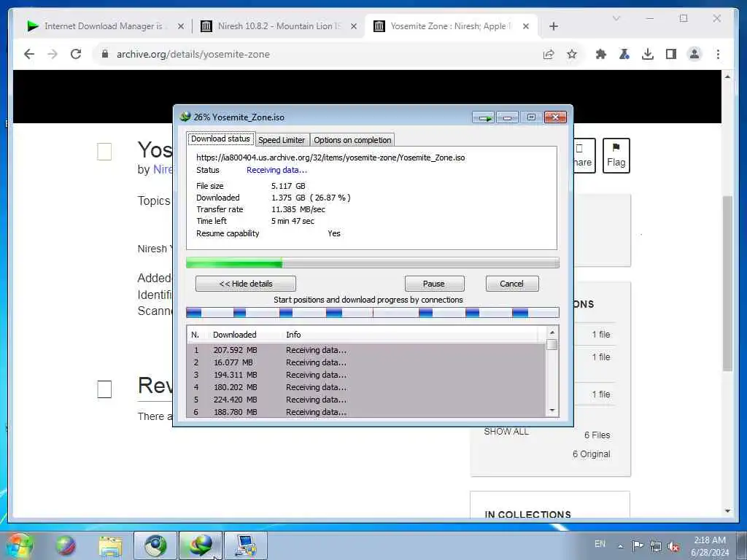Viewport: 747px width, 560px height.
Task: Open the computer monitor taskbar icon
Action: coord(245,545)
